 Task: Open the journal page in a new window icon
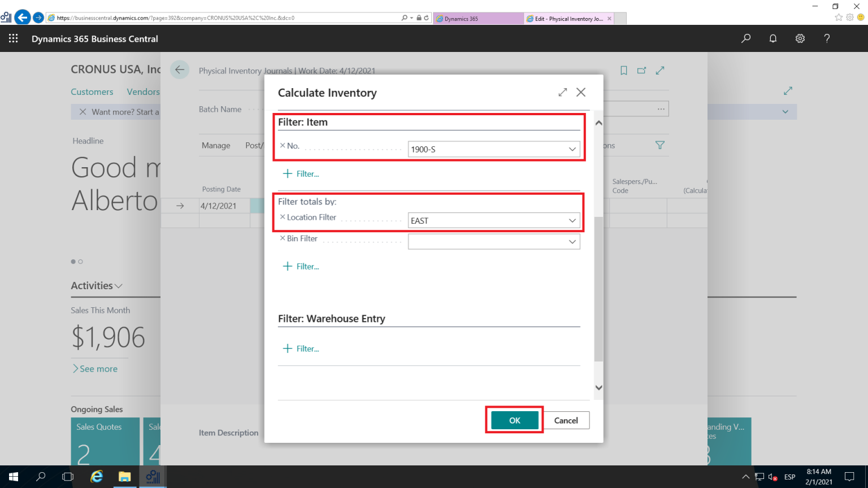[641, 70]
